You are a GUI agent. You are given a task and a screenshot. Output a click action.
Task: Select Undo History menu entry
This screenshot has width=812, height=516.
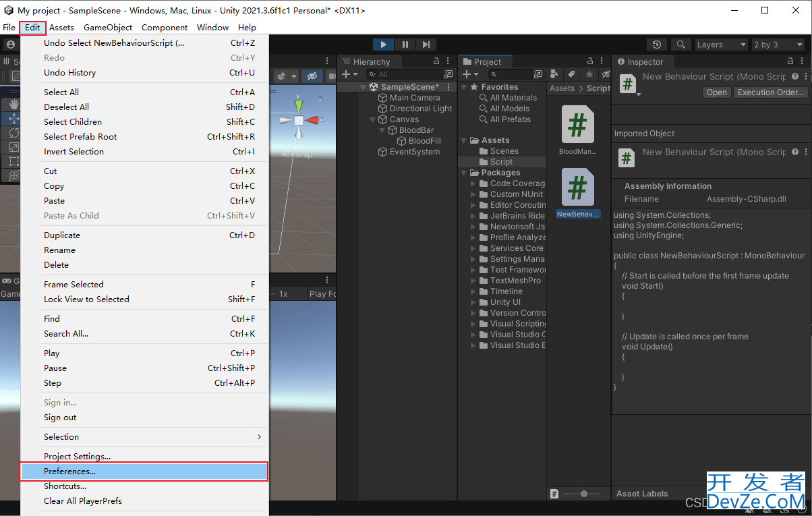145,73
